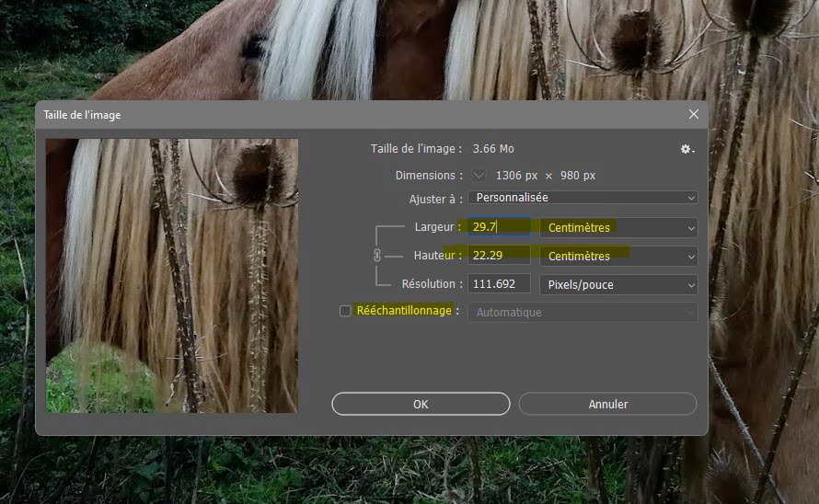This screenshot has height=504, width=819.
Task: Enable the Rééchantillonnage checkbox
Action: pos(345,311)
